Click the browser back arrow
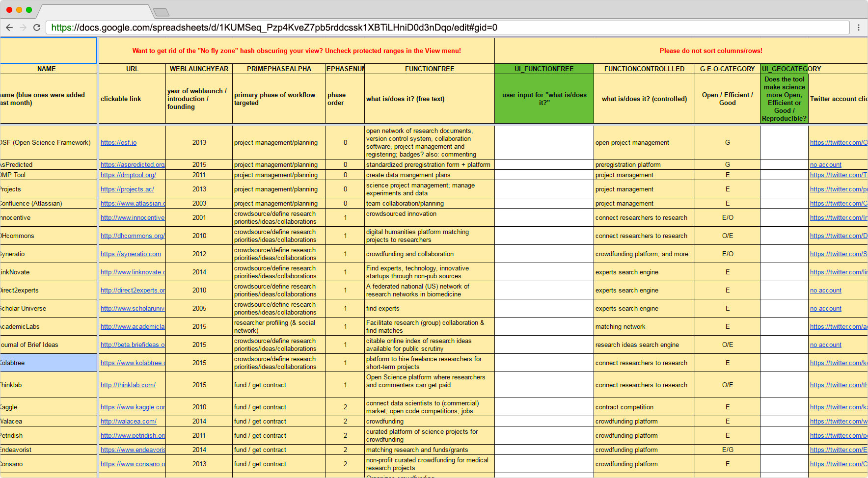868x478 pixels. pos(9,27)
